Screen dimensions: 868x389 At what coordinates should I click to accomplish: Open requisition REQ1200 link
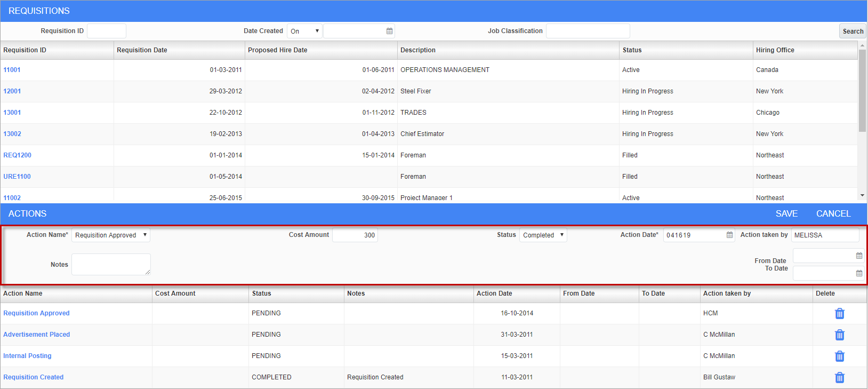(17, 155)
